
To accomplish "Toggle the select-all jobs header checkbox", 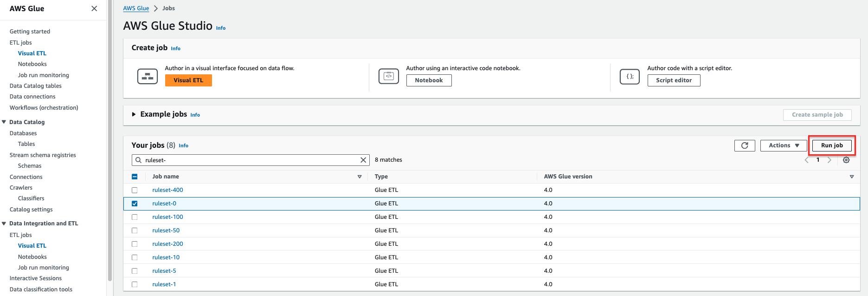I will 135,177.
